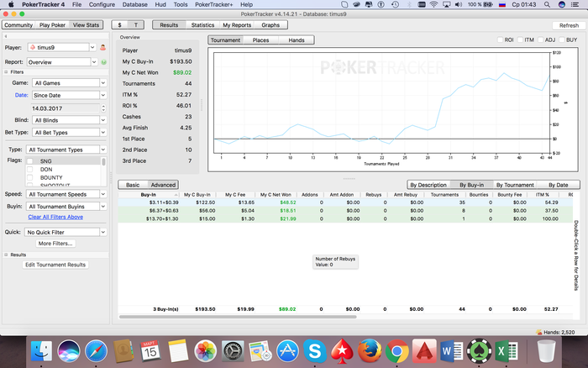Open Contacts app in the dock
The image size is (588, 368).
[123, 351]
